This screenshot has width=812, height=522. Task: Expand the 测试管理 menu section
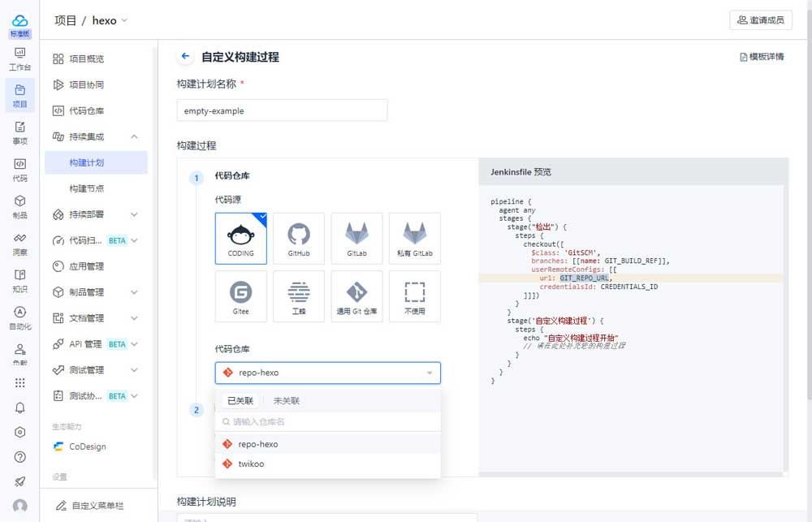[x=134, y=369]
